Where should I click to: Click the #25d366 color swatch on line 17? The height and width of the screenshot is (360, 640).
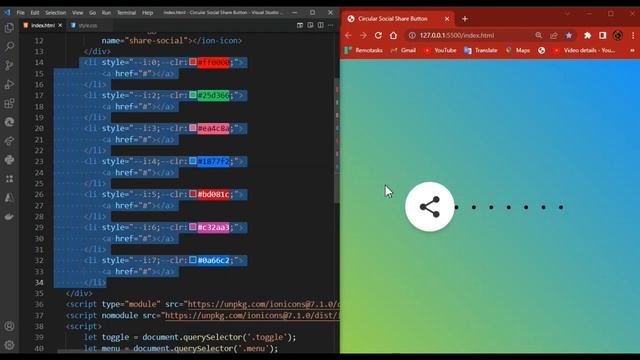(x=193, y=95)
